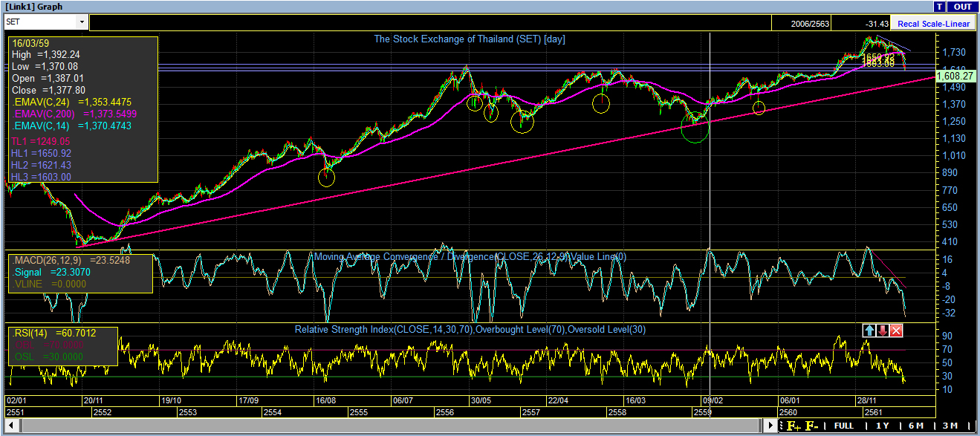This screenshot has width=980, height=436.
Task: Close the RSI panel with red X
Action: (x=896, y=331)
